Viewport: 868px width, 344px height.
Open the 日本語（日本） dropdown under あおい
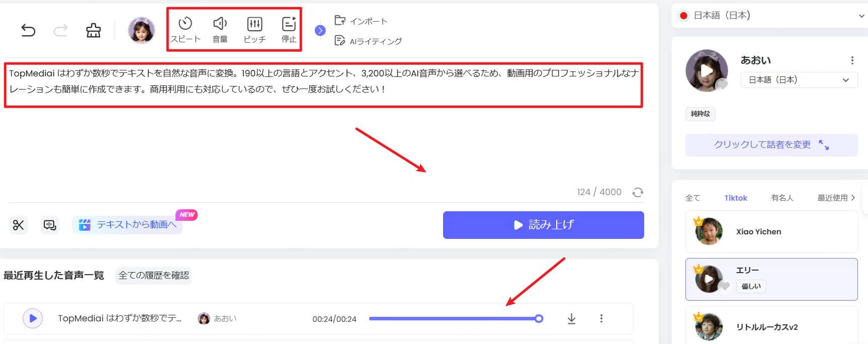coord(799,80)
